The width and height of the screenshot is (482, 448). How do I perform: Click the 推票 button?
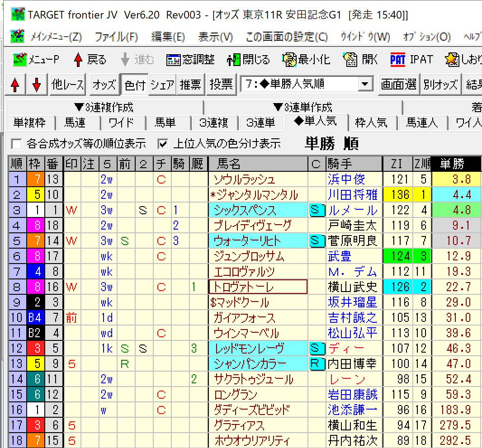[190, 85]
